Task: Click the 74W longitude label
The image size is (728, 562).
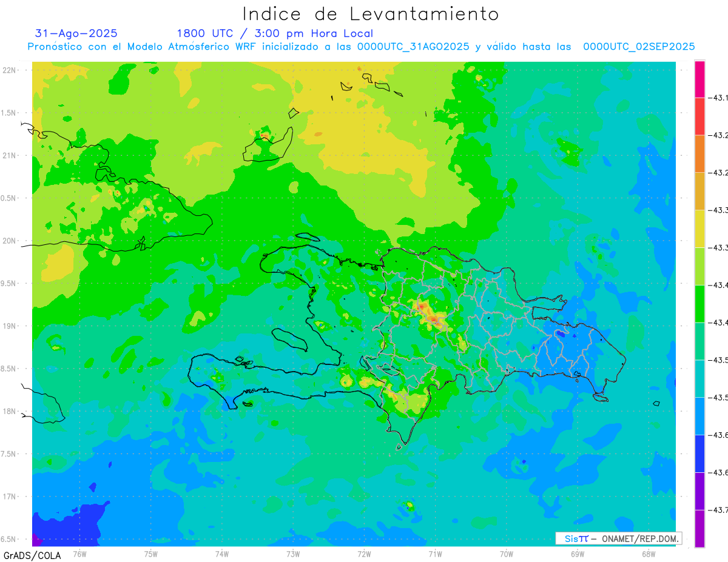Action: [222, 554]
